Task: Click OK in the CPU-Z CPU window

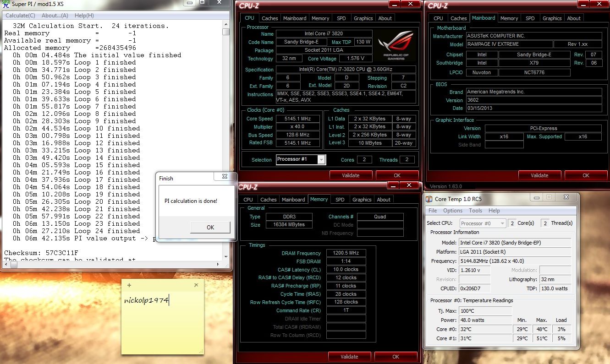Action: pyautogui.click(x=397, y=175)
